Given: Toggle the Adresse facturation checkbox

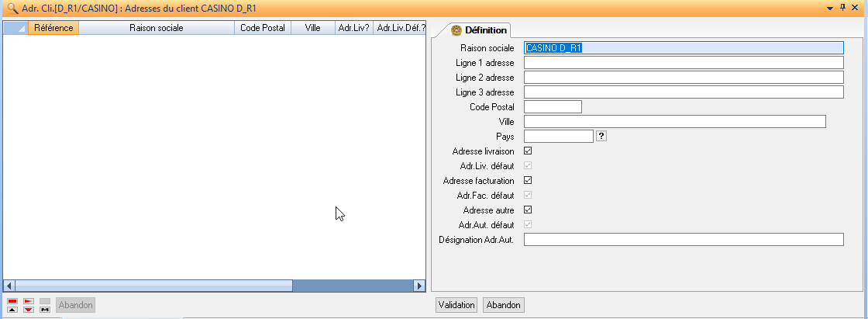Looking at the screenshot, I should click(x=528, y=180).
